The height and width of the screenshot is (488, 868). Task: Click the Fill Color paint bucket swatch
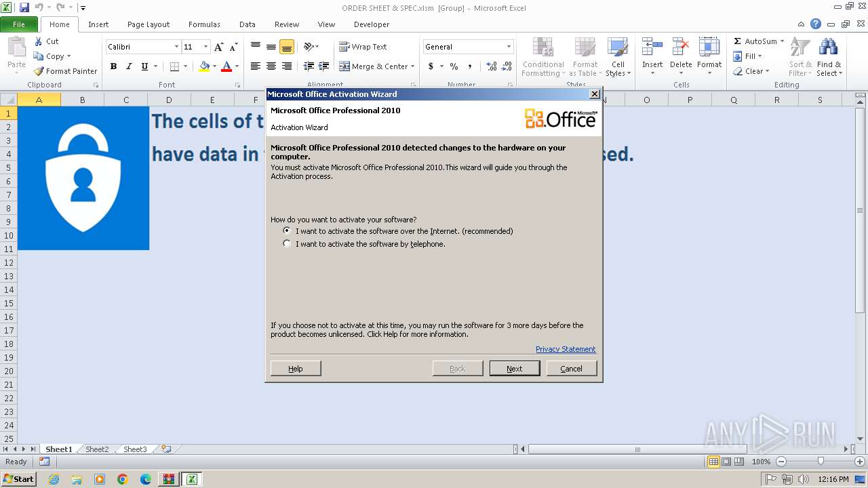[x=204, y=66]
